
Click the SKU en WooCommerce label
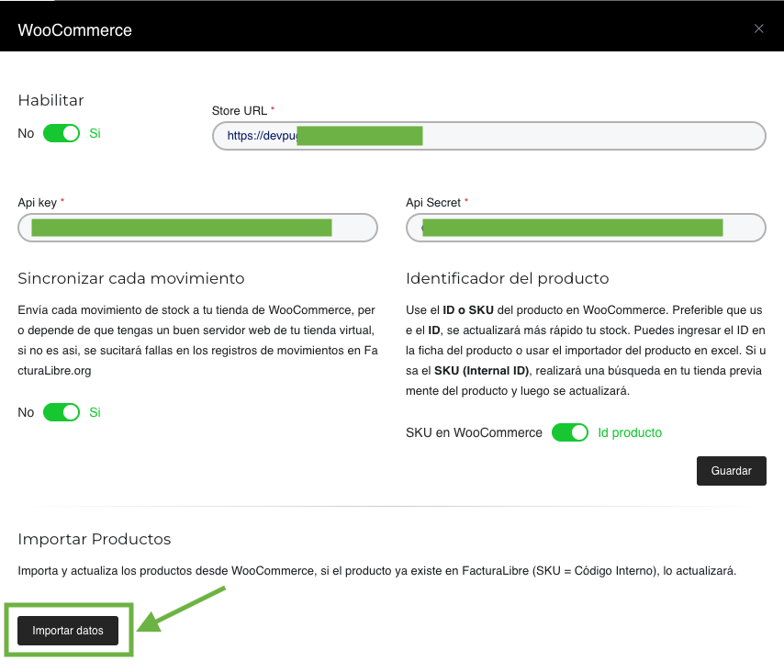pos(474,432)
